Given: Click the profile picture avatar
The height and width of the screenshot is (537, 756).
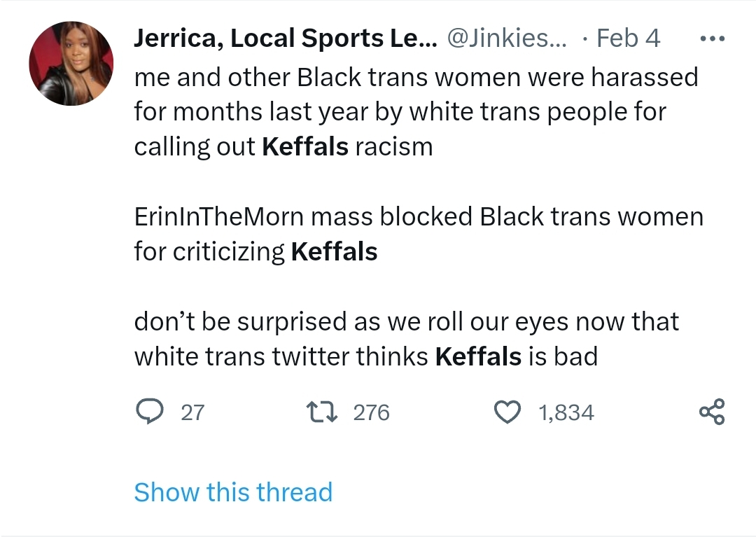Looking at the screenshot, I should [71, 63].
